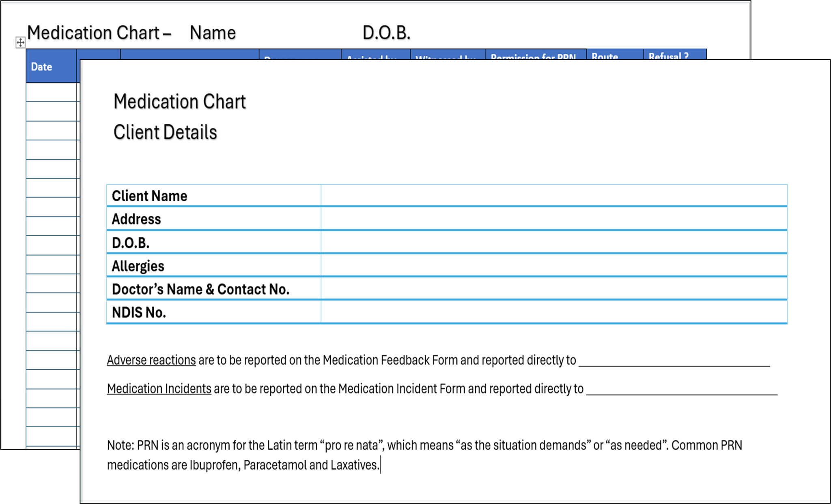Click the Name label in chart title

tap(213, 32)
